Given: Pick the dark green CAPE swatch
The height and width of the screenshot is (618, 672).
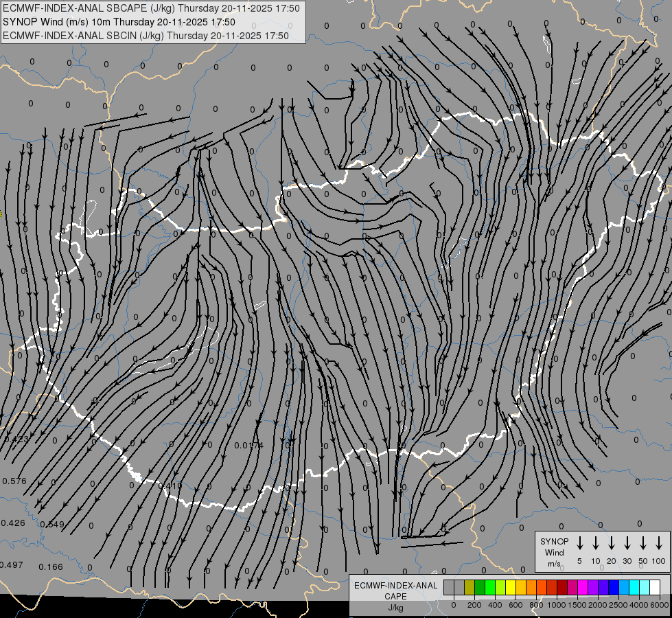Looking at the screenshot, I should (480, 587).
